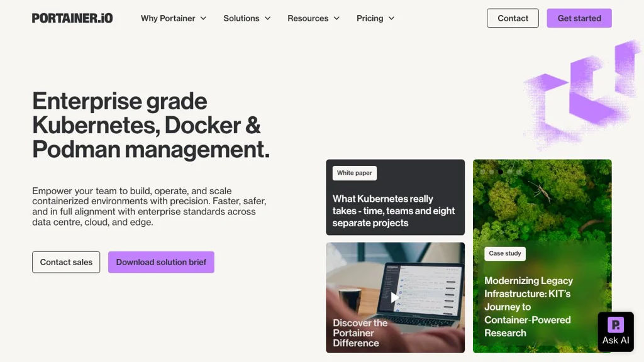
Task: Open the Pricing dropdown arrow
Action: coord(391,19)
